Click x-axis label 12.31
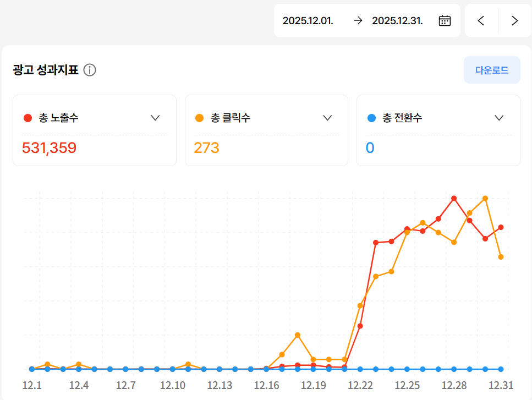This screenshot has height=400, width=532. click(501, 385)
